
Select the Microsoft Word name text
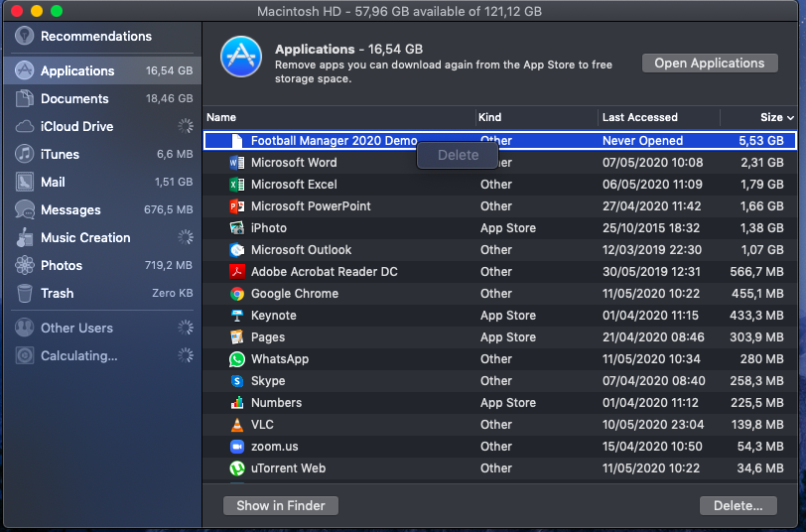coord(294,163)
